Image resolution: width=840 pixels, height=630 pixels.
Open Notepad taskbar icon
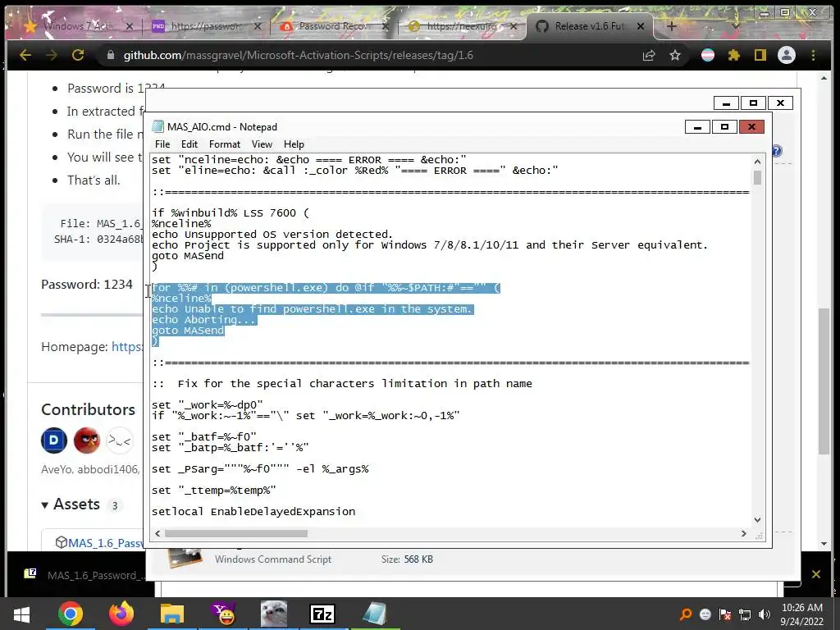pyautogui.click(x=374, y=614)
